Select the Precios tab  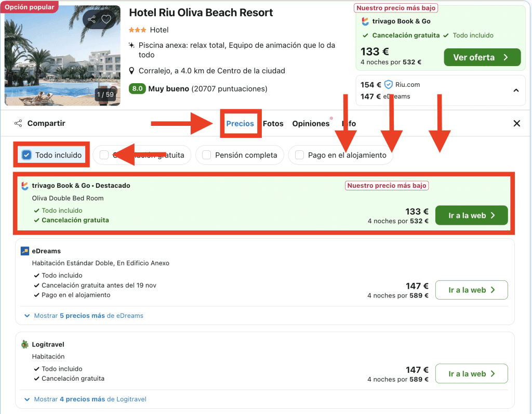tap(240, 123)
